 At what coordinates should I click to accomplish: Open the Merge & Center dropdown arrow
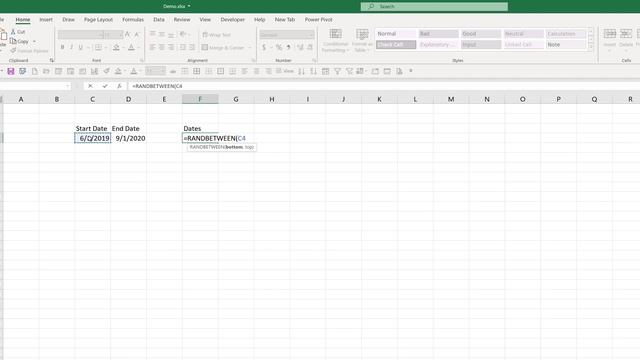coord(249,48)
